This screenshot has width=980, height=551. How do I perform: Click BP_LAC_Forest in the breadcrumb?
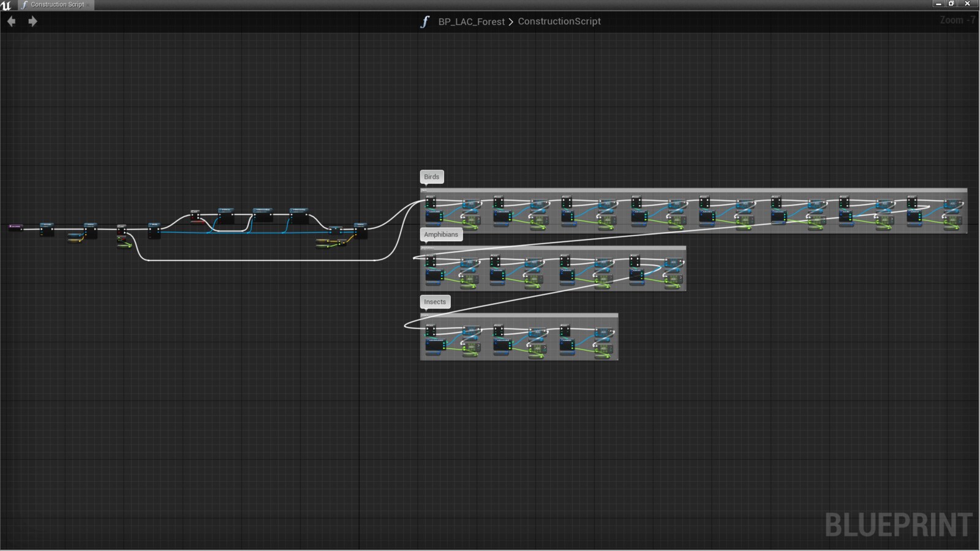click(471, 22)
